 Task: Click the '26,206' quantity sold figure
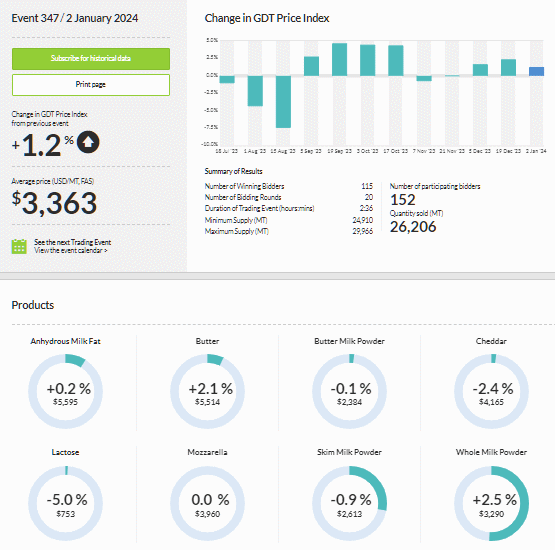[x=413, y=227]
